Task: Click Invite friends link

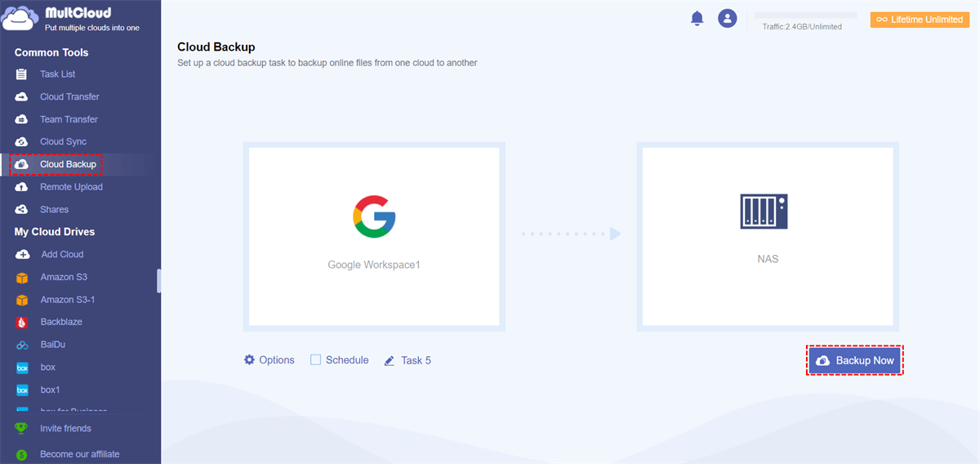Action: pyautogui.click(x=65, y=428)
